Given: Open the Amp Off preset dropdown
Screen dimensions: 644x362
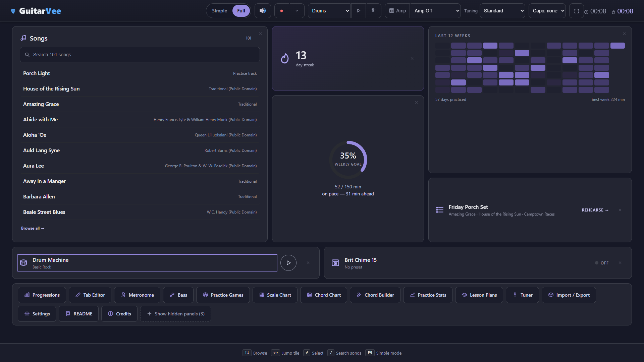Looking at the screenshot, I should pyautogui.click(x=435, y=11).
